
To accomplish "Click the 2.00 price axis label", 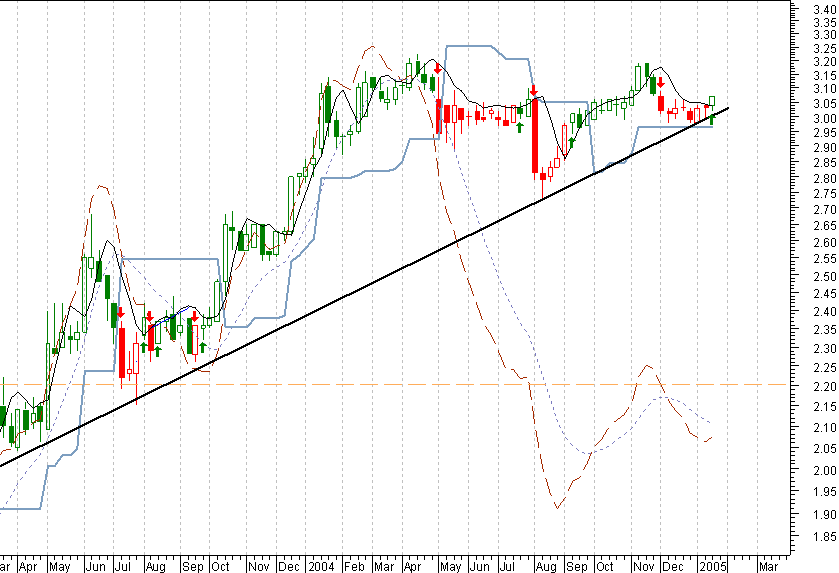I will pos(825,470).
